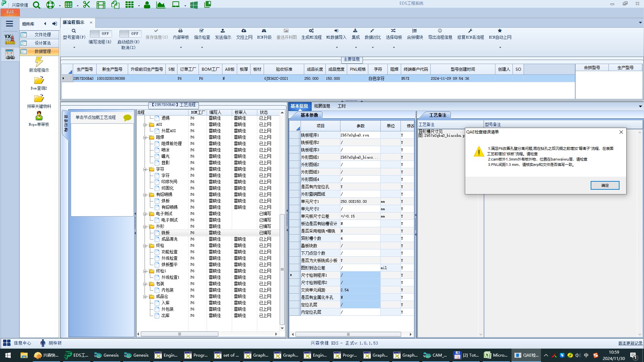The height and width of the screenshot is (362, 644).
Task: Open dropdown arrow under 集成
Action: (x=355, y=48)
